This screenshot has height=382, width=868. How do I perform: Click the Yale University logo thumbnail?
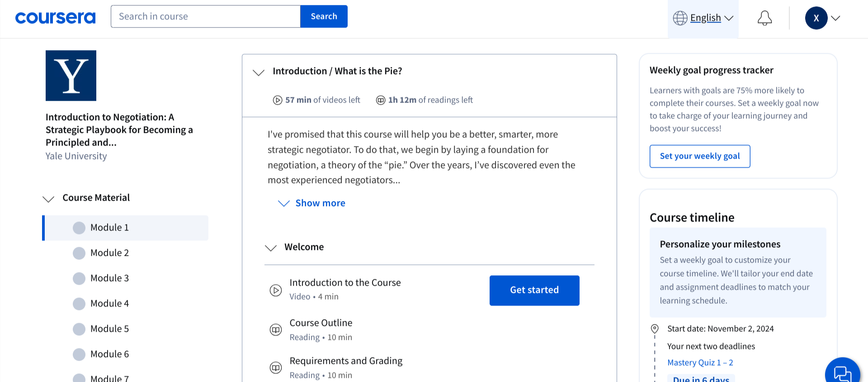point(71,75)
